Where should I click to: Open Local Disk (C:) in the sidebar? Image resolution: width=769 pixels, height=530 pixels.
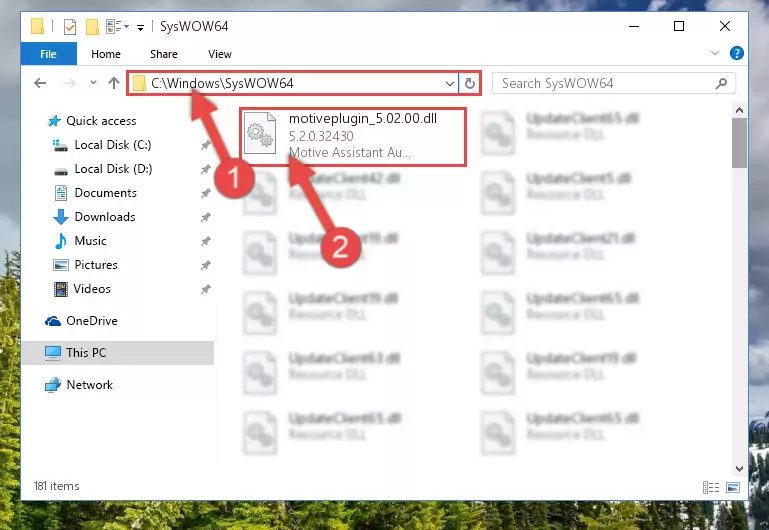click(x=113, y=145)
